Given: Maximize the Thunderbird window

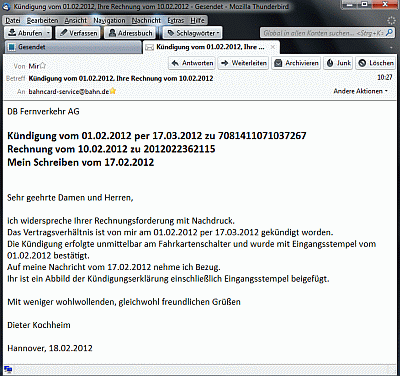Looking at the screenshot, I should pyautogui.click(x=364, y=4).
